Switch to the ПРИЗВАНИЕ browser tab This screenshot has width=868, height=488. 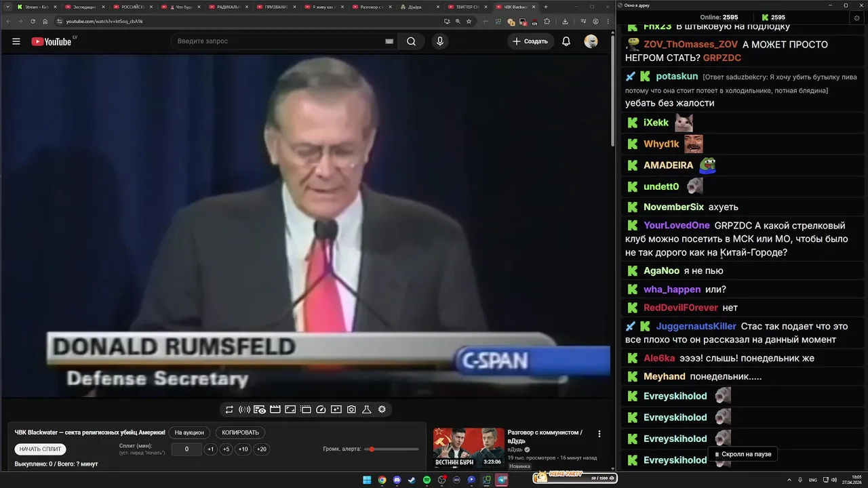point(275,6)
